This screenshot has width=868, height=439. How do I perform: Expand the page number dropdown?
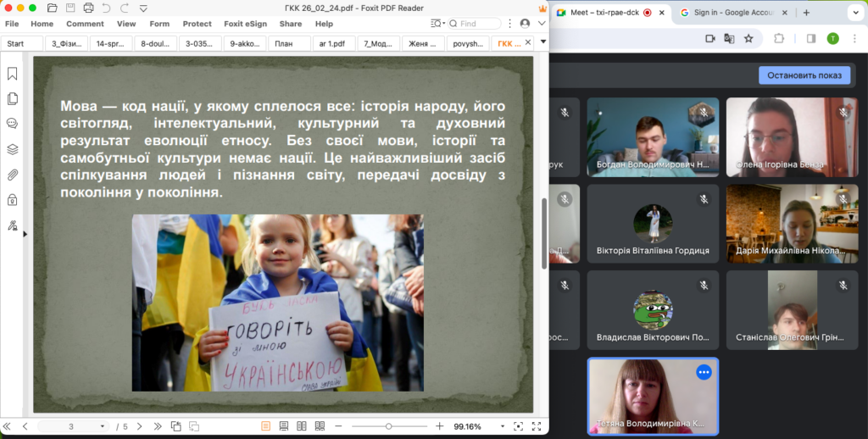click(103, 426)
